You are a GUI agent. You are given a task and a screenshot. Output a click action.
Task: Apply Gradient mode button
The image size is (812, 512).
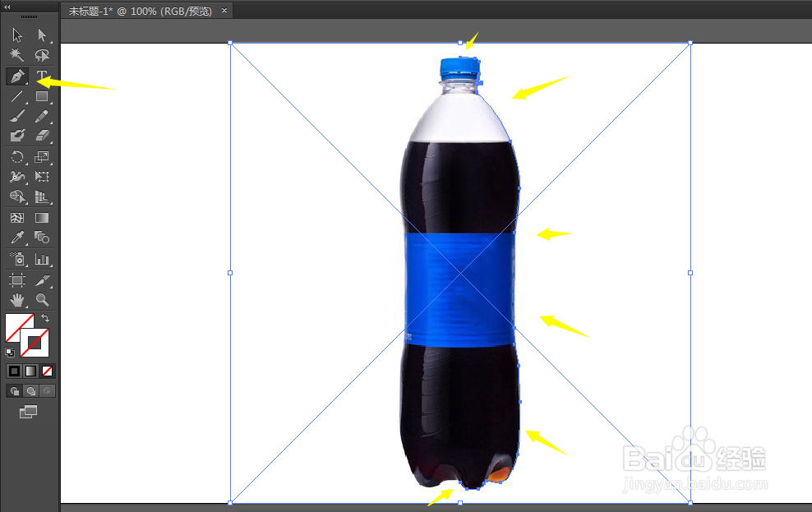point(31,371)
